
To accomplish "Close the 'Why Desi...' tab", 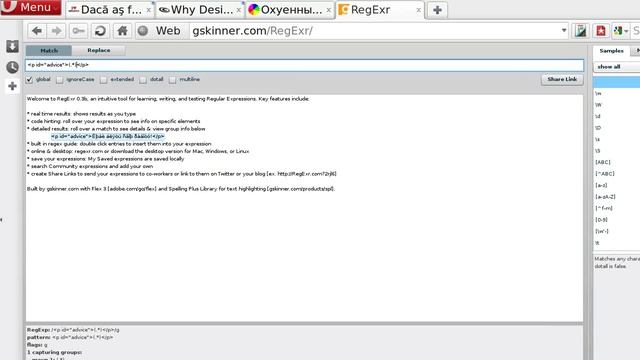I will 239,10.
